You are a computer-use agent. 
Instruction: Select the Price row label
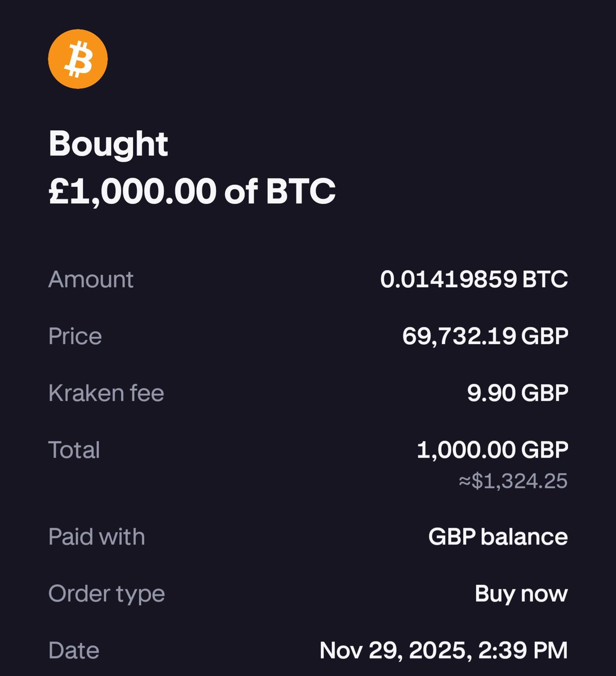75,336
